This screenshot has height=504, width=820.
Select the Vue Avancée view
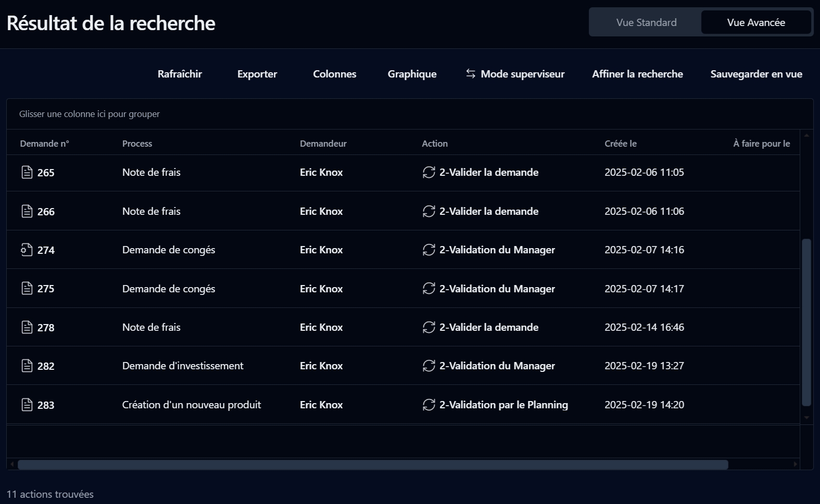click(755, 22)
